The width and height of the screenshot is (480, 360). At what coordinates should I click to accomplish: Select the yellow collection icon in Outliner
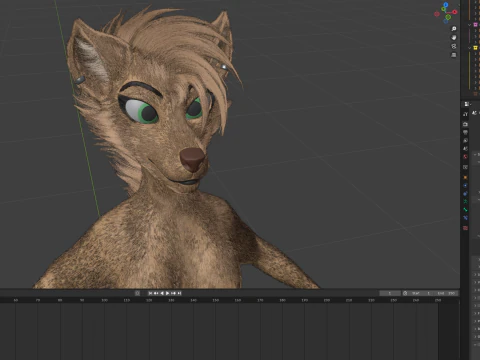pos(475,48)
